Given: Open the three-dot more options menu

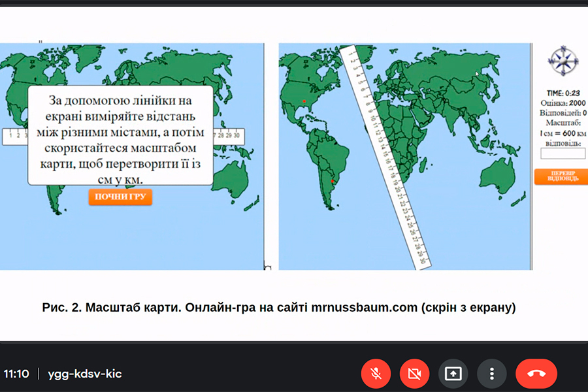Looking at the screenshot, I should (491, 374).
